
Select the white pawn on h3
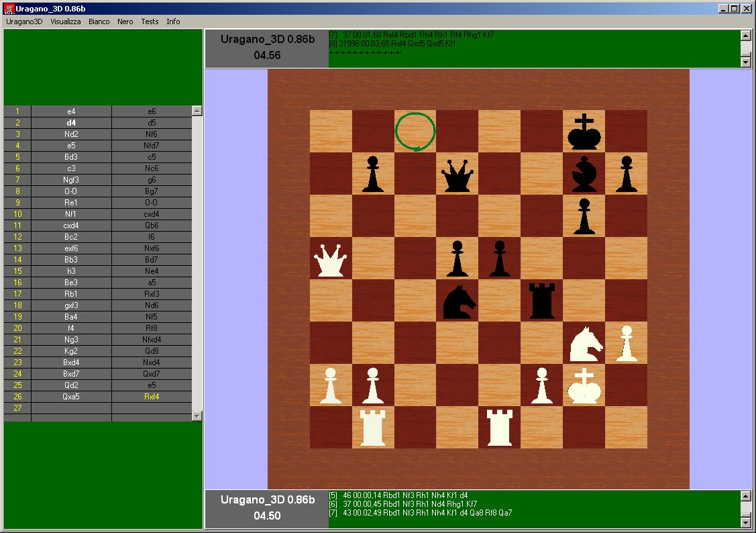click(627, 344)
